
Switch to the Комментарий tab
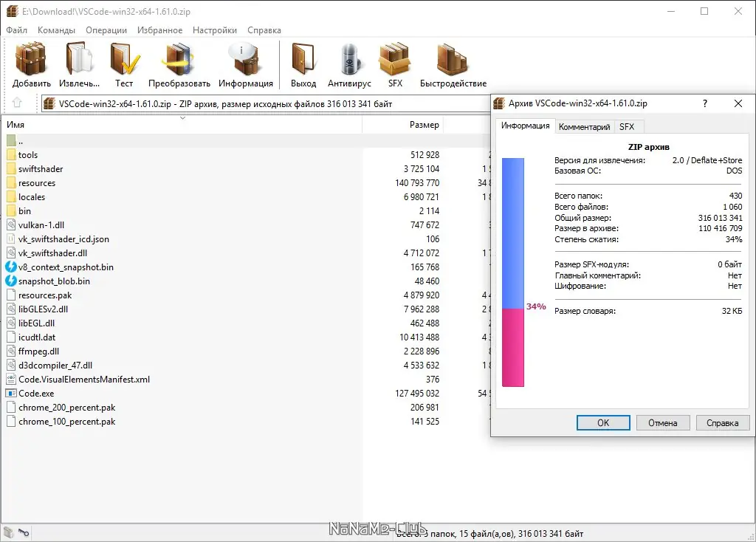pos(585,127)
